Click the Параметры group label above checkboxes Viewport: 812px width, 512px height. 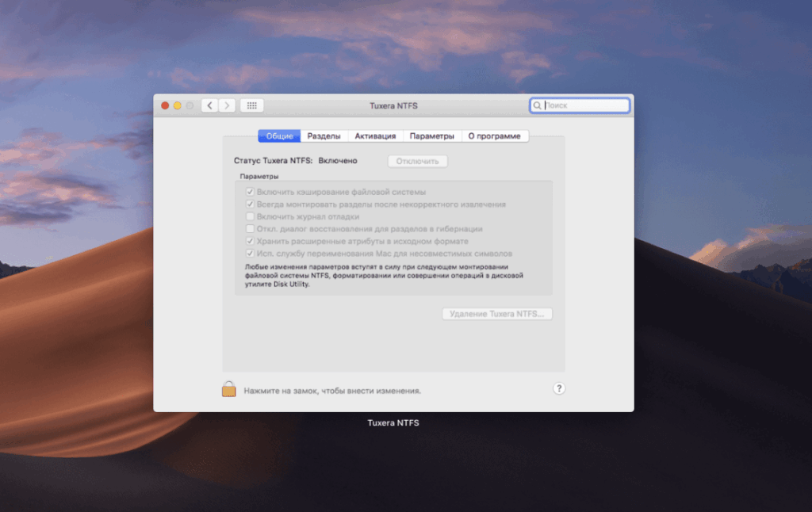point(259,177)
